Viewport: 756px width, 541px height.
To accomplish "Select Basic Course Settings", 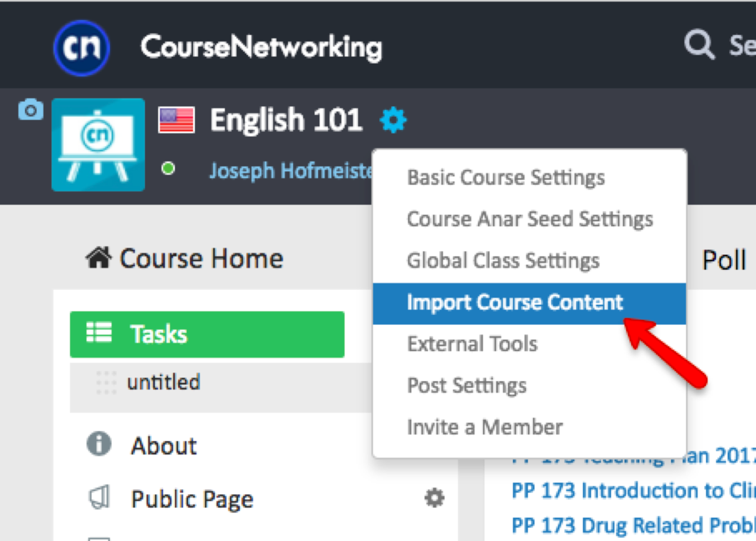I will 506,177.
